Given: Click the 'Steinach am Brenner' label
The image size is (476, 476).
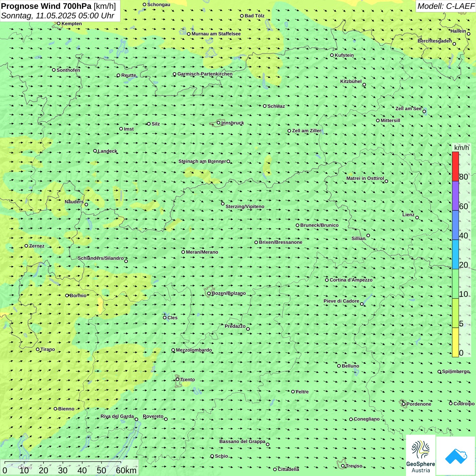Looking at the screenshot, I should pos(202,161).
